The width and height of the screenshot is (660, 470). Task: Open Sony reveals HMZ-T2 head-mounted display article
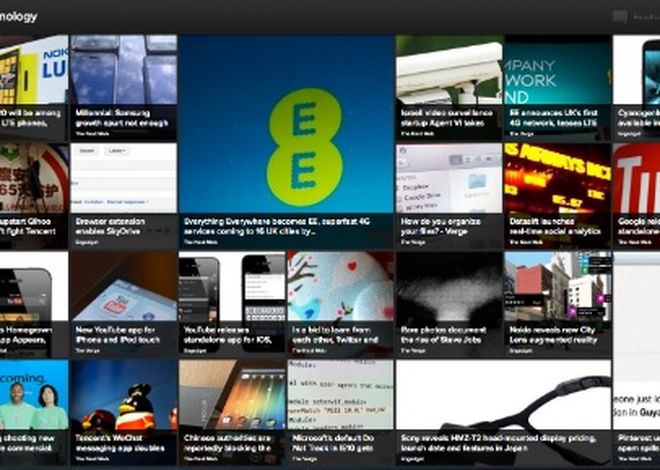[503, 412]
